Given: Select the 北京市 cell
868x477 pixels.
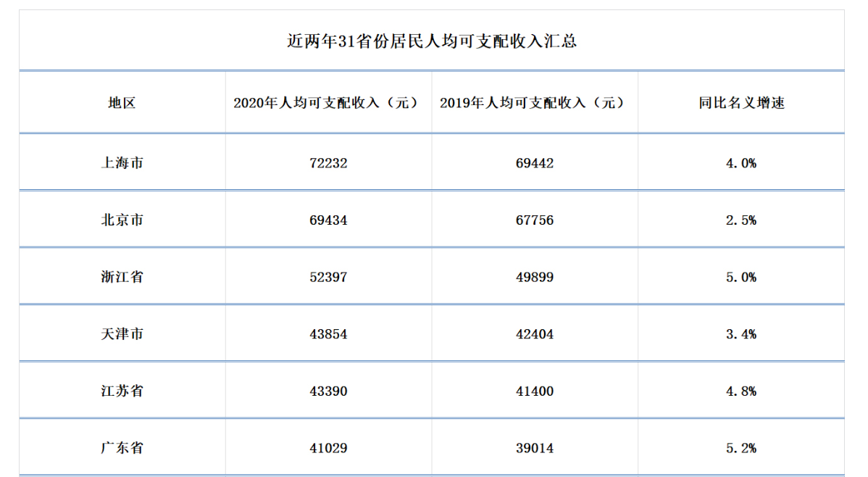Looking at the screenshot, I should tap(122, 220).
